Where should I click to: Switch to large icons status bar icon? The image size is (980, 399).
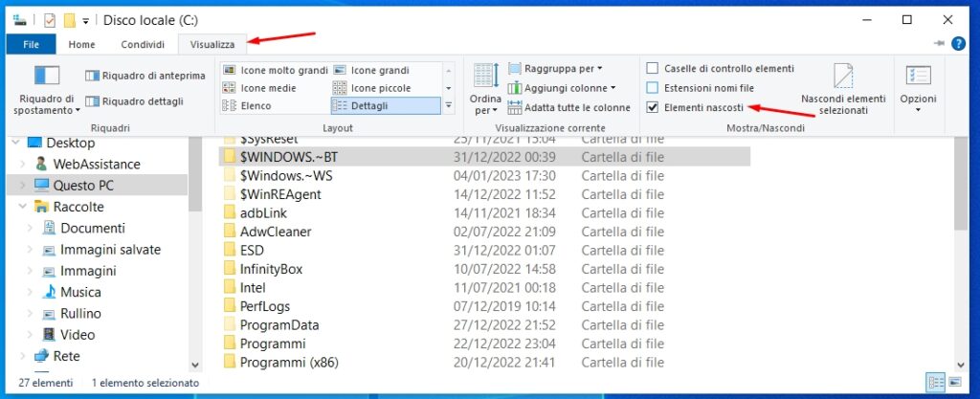coord(954,382)
